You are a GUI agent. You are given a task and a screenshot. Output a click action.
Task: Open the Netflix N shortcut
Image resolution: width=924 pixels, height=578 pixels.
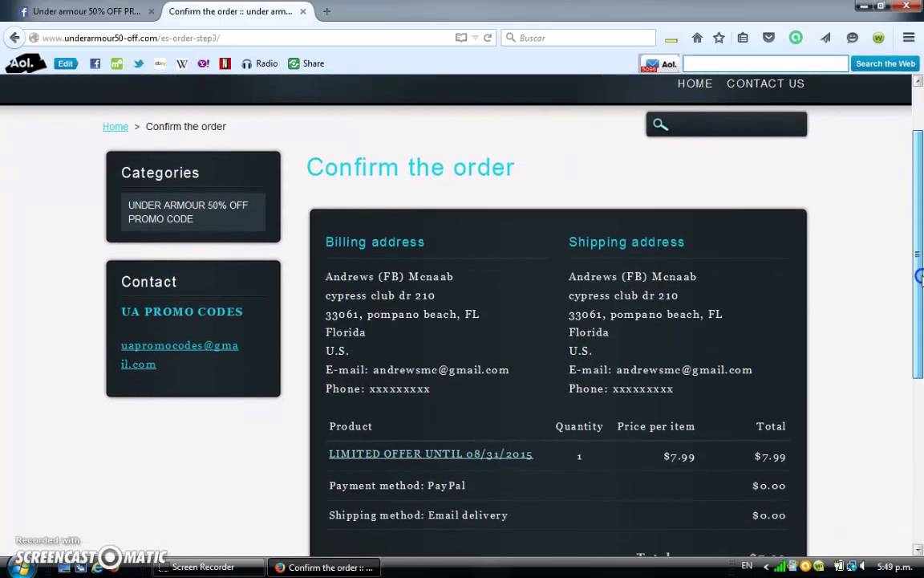coord(225,63)
